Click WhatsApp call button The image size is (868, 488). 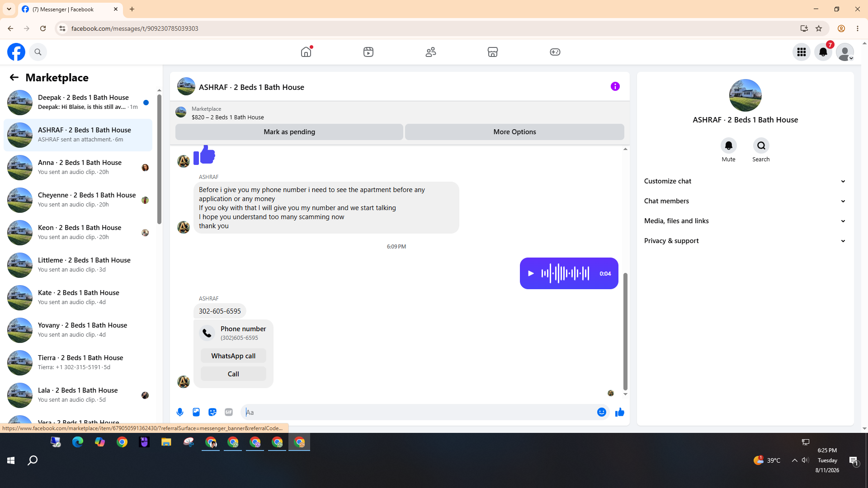pos(233,356)
